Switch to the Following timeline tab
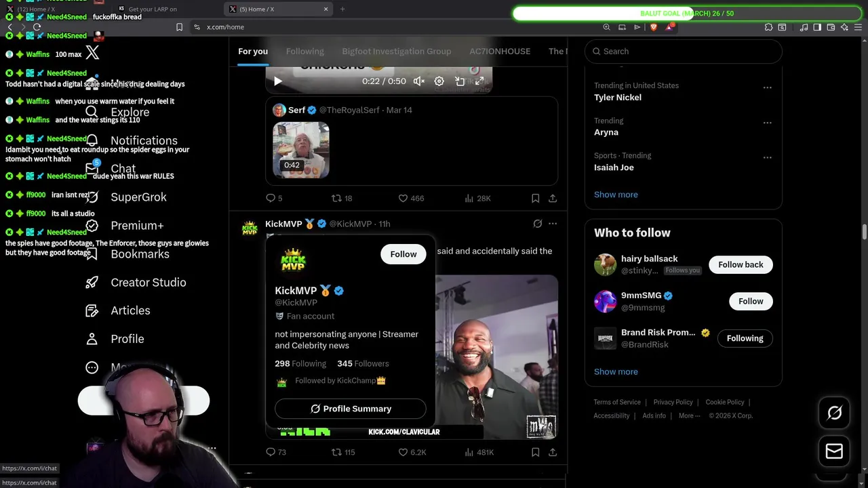 pos(305,52)
